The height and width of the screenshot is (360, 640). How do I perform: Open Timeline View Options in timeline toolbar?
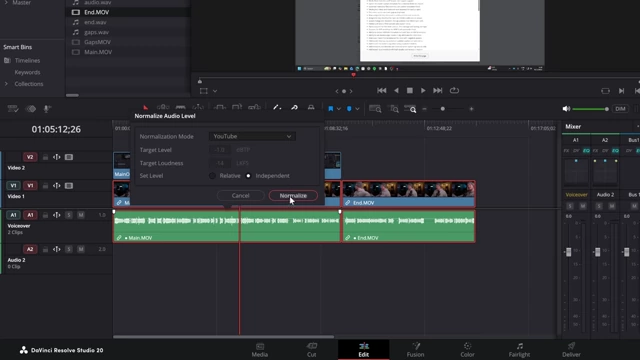click(13, 109)
